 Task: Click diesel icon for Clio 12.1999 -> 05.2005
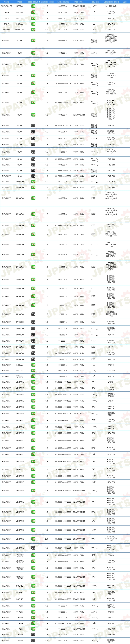(x=33, y=170)
